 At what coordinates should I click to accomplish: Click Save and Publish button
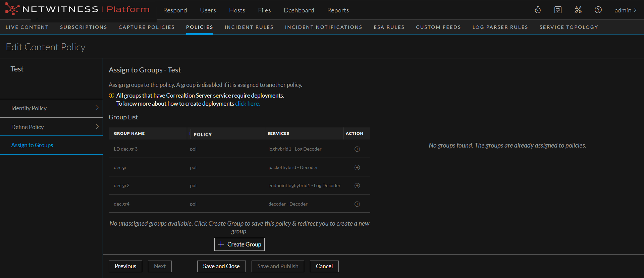[x=278, y=266]
